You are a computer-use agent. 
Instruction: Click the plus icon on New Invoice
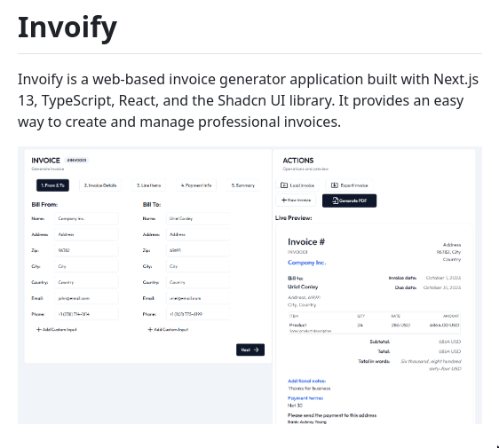coord(284,200)
